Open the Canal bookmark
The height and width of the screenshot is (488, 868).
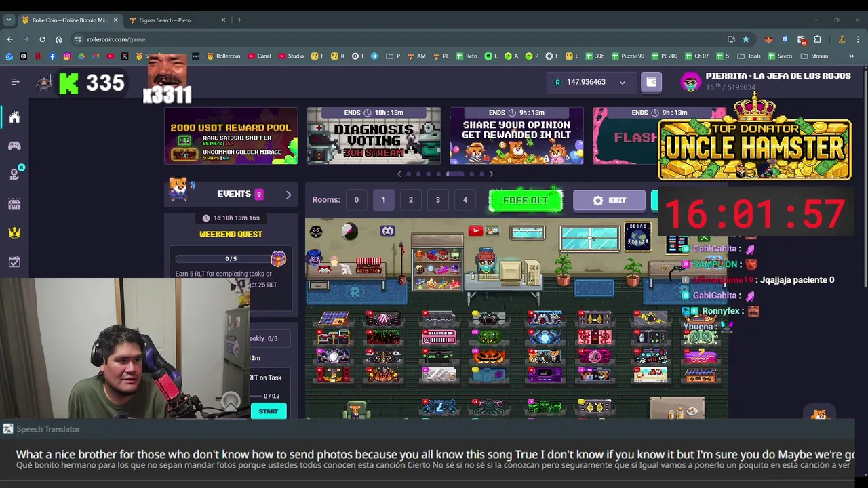coord(260,56)
